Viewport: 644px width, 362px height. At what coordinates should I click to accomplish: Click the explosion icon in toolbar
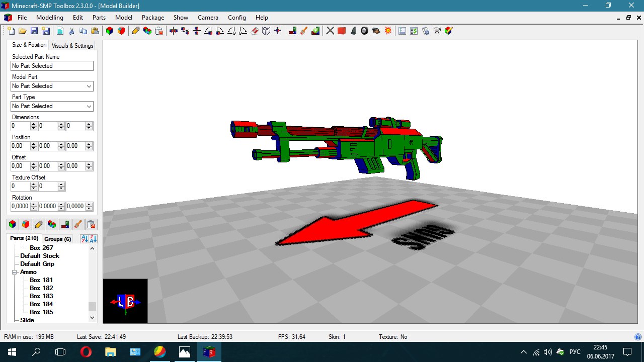click(388, 31)
